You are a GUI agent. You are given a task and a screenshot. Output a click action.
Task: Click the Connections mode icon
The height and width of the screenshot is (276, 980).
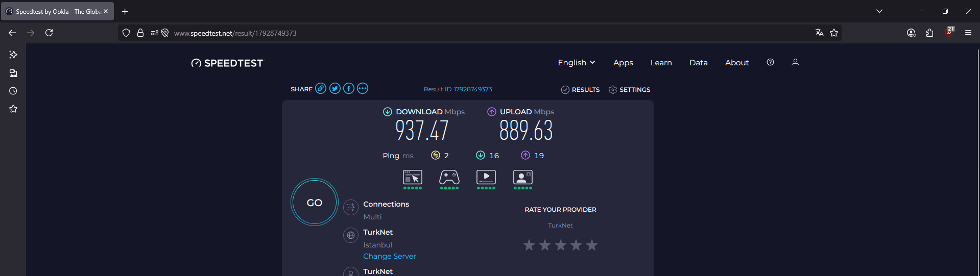tap(350, 207)
